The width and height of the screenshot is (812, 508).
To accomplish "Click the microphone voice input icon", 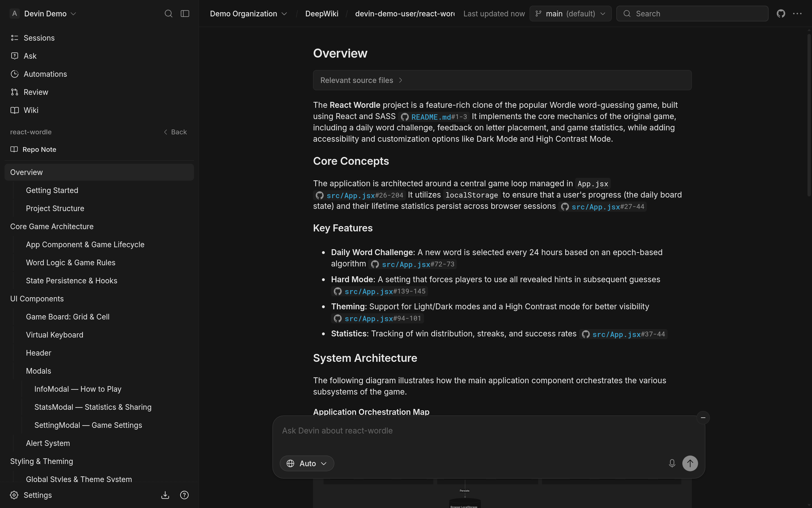I will [x=672, y=463].
